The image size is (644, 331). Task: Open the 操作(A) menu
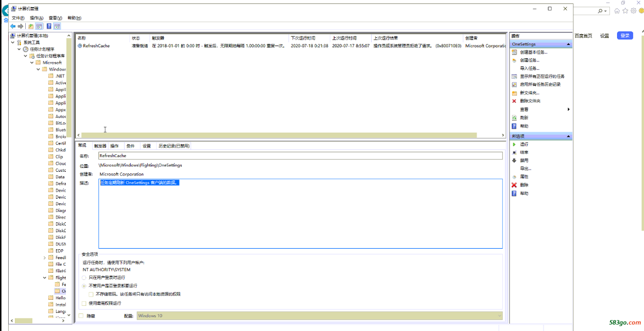click(x=36, y=18)
